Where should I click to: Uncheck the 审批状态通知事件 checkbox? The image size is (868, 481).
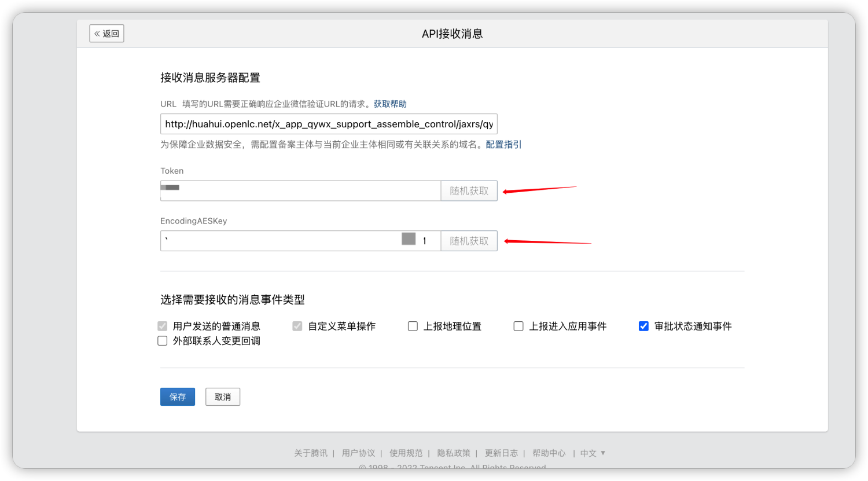643,326
